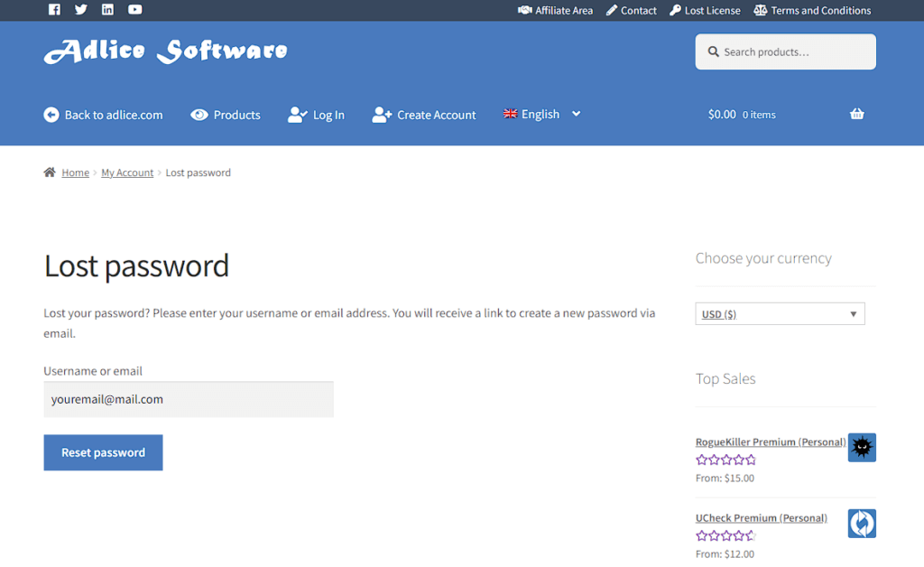Focus the Username or email field
924x567 pixels.
(189, 399)
